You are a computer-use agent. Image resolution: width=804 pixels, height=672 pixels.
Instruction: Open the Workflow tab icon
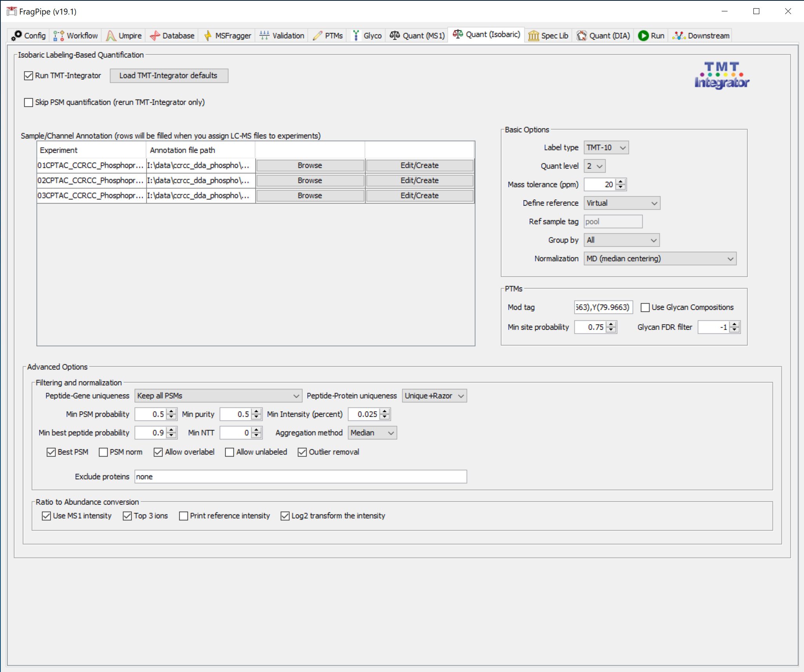pos(58,36)
